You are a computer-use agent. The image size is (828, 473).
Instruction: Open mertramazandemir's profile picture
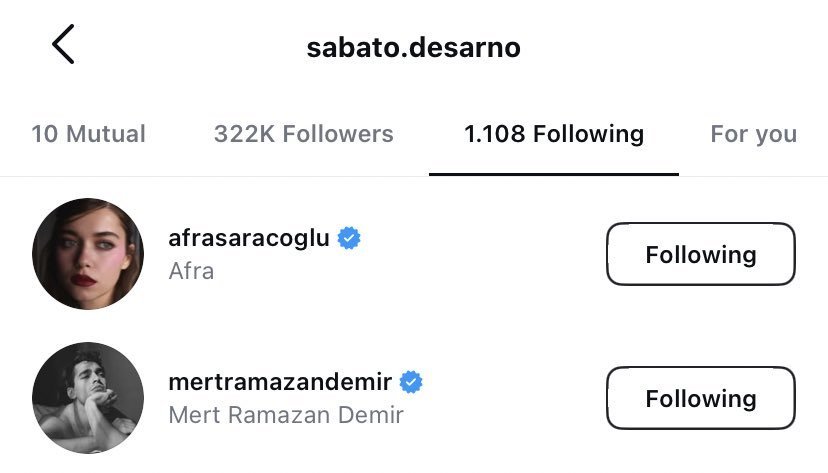pos(88,398)
